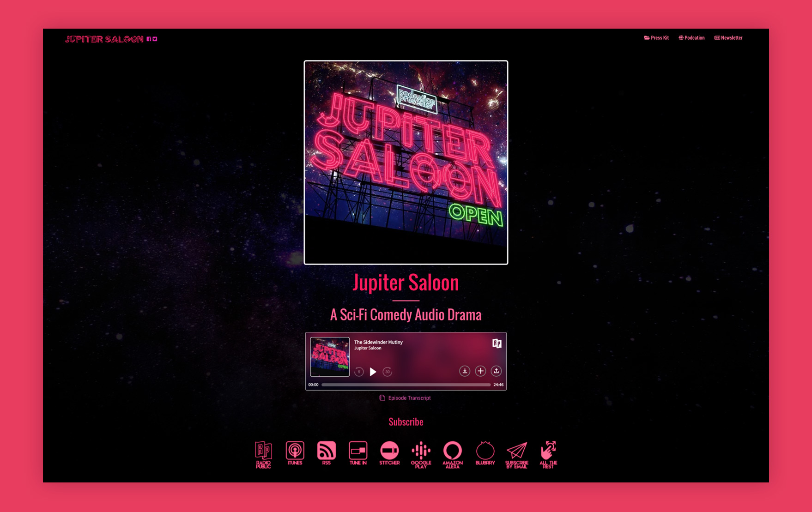Click the Subscribe by Email paper-plane icon
This screenshot has width=812, height=512.
pos(516,455)
